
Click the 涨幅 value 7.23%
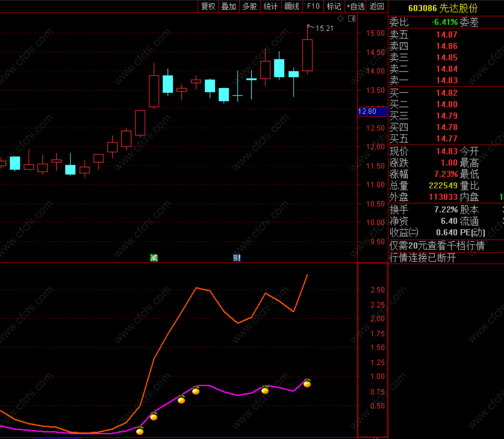446,175
